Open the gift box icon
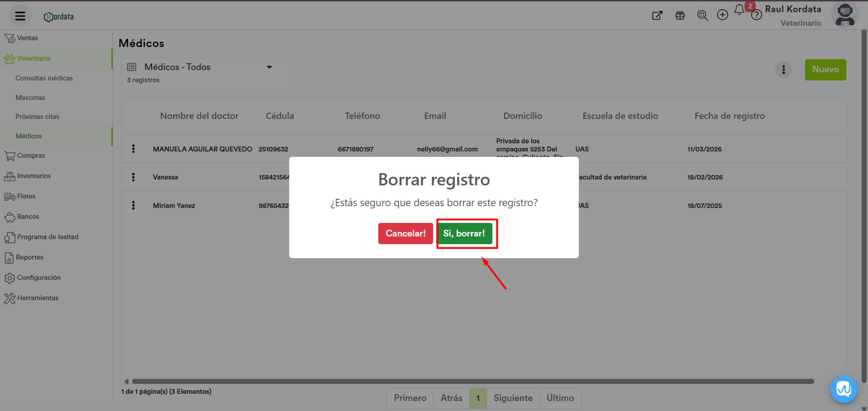 click(680, 16)
